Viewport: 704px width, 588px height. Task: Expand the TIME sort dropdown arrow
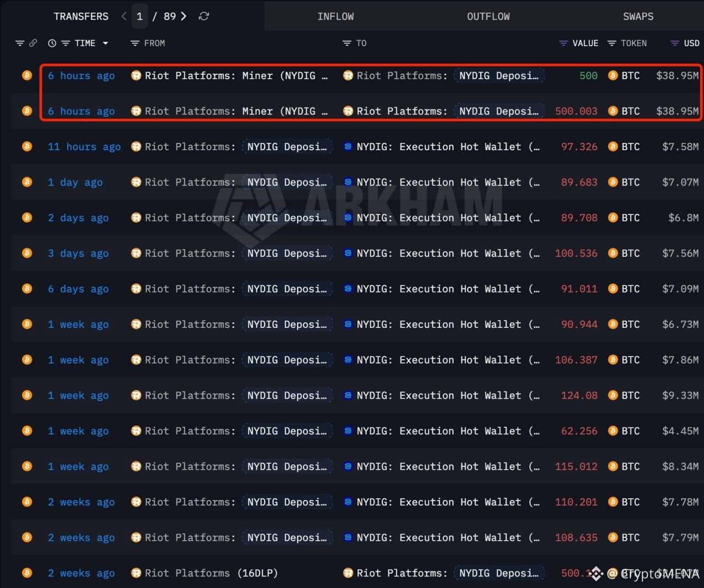(105, 43)
